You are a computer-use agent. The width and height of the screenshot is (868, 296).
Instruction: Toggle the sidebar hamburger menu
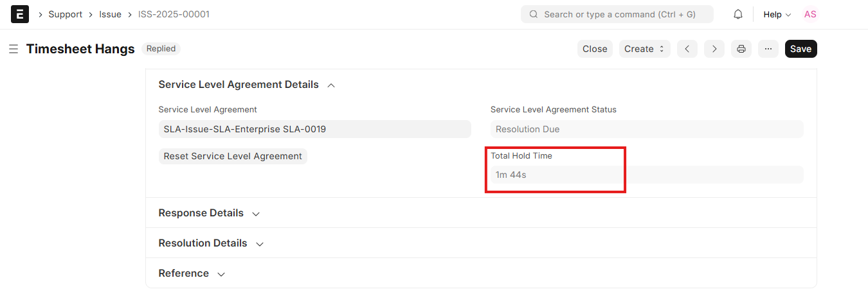point(13,49)
